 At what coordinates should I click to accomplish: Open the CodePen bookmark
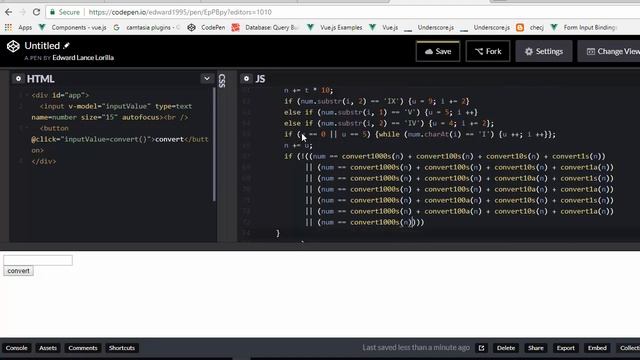point(207,27)
